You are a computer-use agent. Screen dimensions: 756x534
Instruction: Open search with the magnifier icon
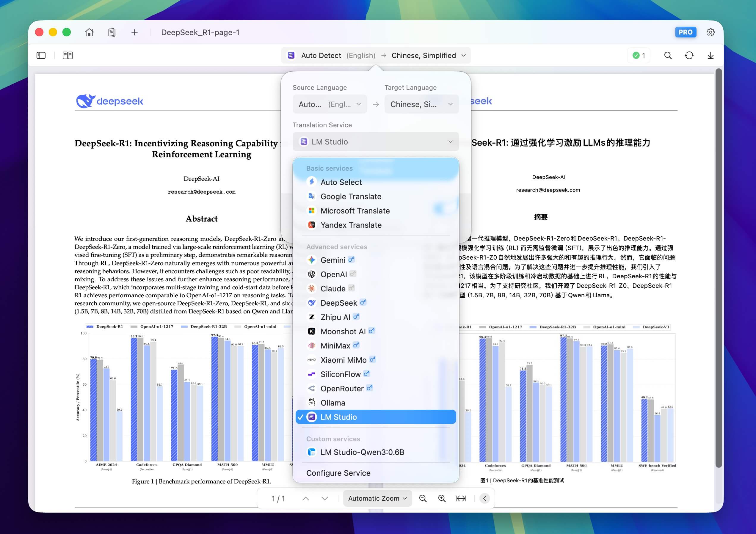point(668,55)
